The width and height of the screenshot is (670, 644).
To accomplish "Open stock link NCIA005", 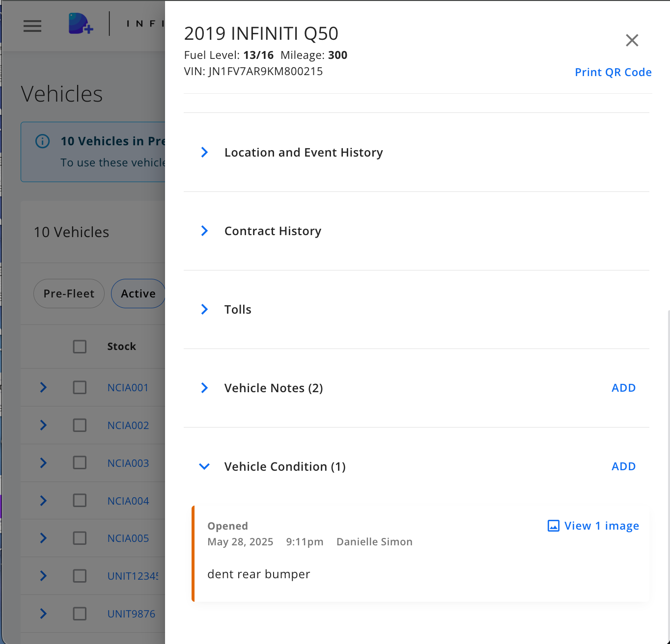I will pos(128,538).
